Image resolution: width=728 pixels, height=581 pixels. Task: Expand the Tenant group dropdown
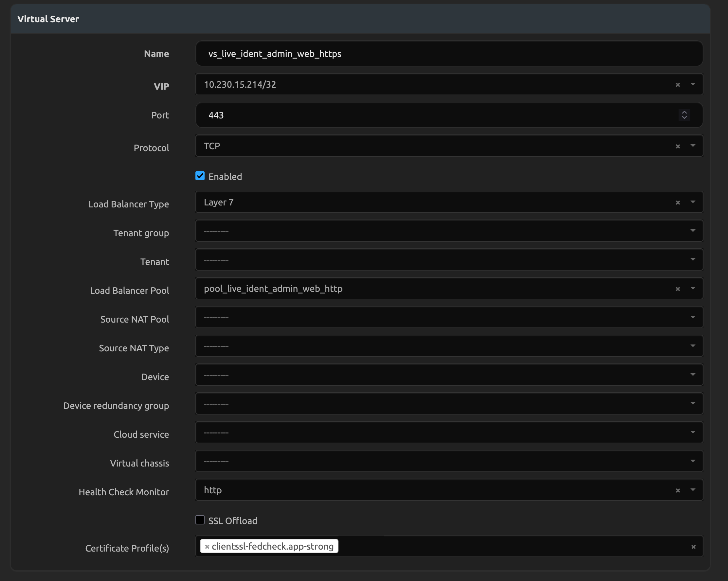[x=693, y=231]
